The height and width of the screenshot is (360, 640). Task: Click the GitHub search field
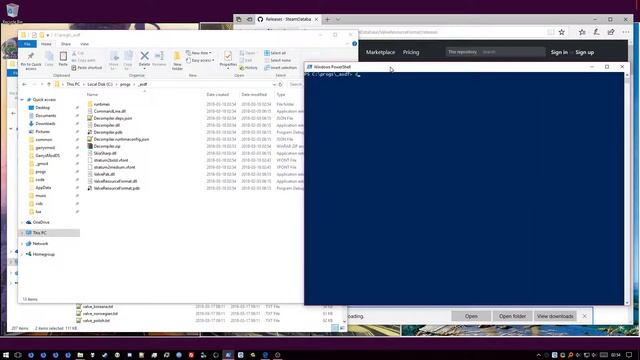(512, 52)
